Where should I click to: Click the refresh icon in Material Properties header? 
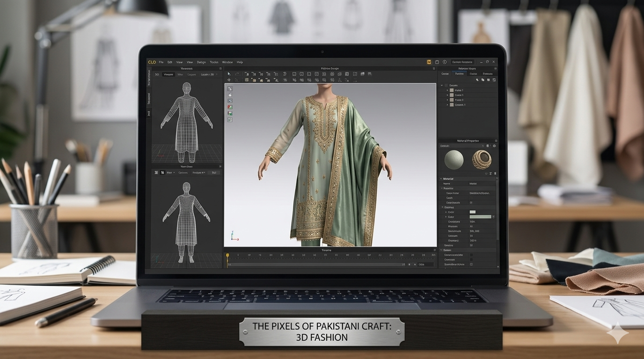tap(494, 146)
